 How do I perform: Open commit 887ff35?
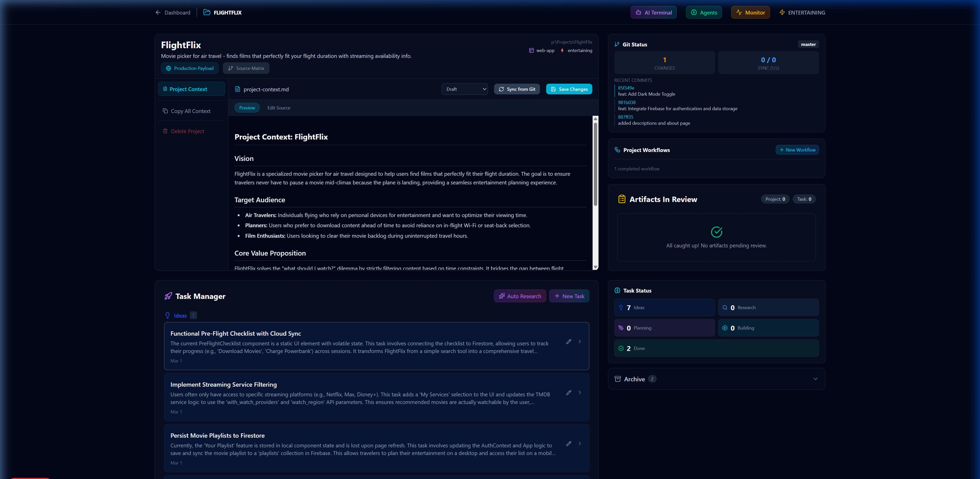point(626,117)
